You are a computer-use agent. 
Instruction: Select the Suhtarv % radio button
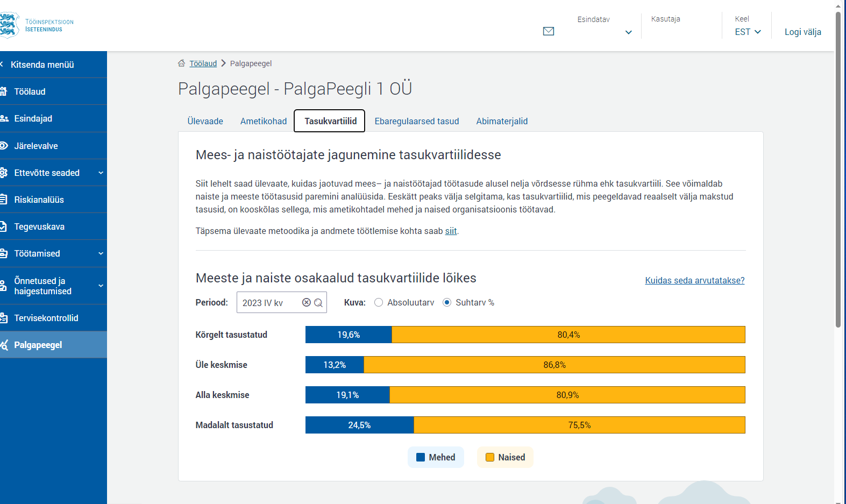coord(447,302)
